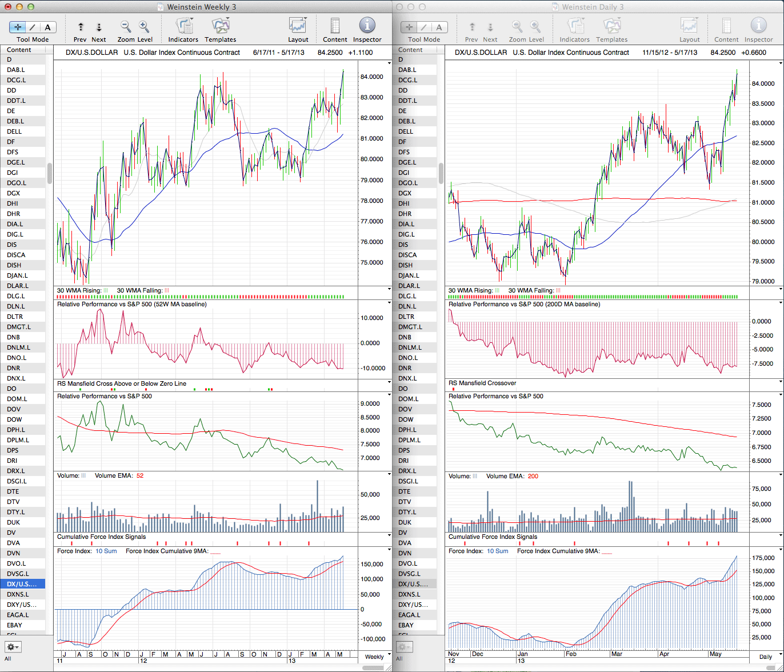This screenshot has height=672, width=784.
Task: Open gear action menu below Weekly symbol list
Action: tap(13, 647)
